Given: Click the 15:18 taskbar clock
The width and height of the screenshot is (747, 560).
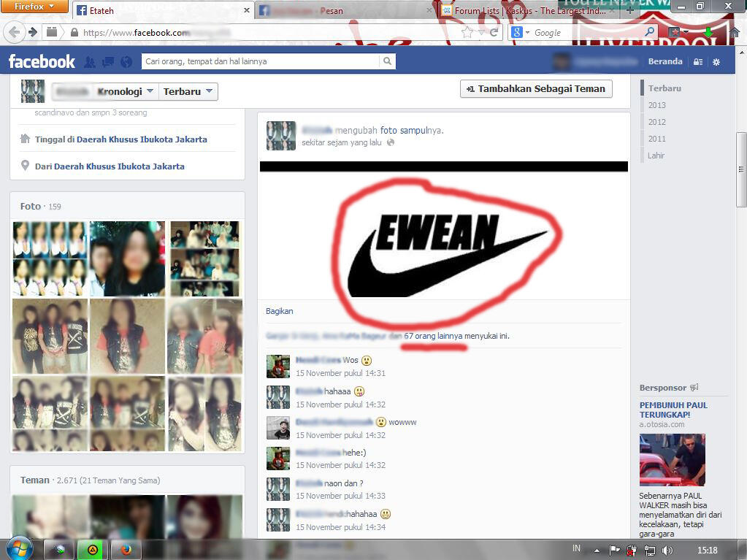Looking at the screenshot, I should 707,551.
